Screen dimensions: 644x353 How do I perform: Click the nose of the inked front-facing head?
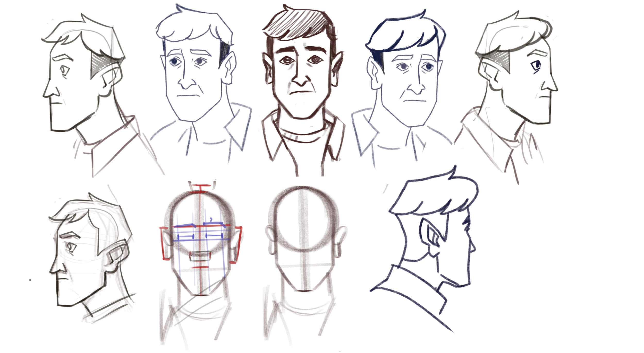tap(301, 80)
